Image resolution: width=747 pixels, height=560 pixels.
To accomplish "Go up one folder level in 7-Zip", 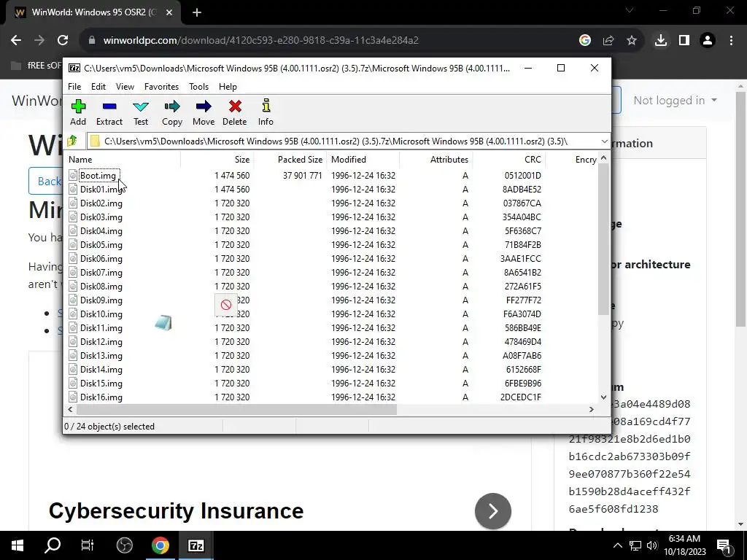I will [x=72, y=141].
